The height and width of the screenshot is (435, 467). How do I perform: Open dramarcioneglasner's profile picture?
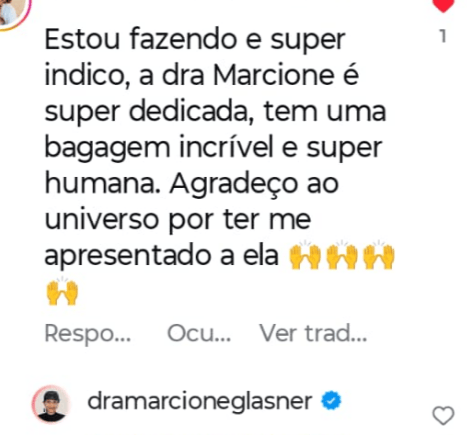[x=51, y=404]
